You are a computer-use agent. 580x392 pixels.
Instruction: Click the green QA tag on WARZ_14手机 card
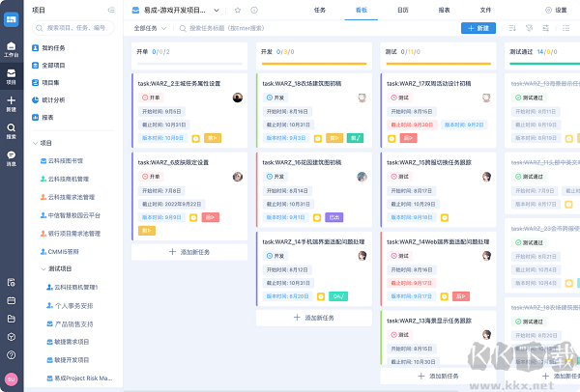click(x=338, y=296)
